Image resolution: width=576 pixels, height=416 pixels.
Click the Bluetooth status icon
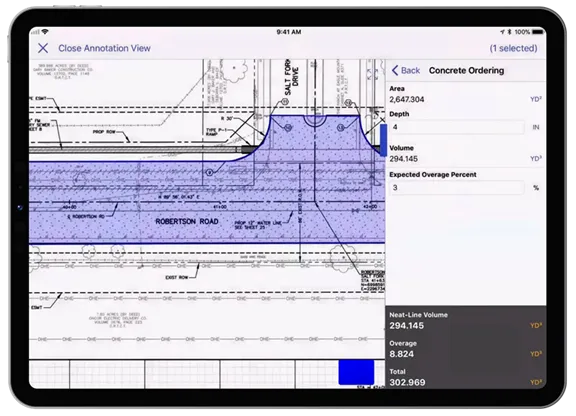pyautogui.click(x=510, y=32)
